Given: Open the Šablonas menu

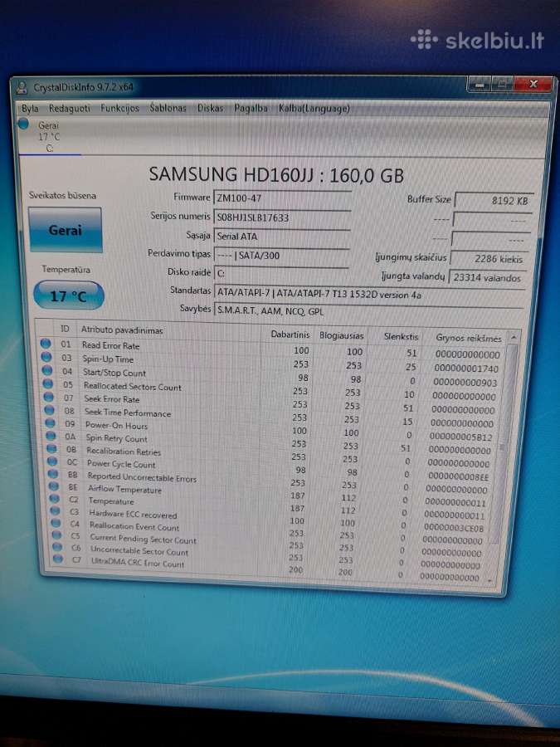Looking at the screenshot, I should pos(168,108).
